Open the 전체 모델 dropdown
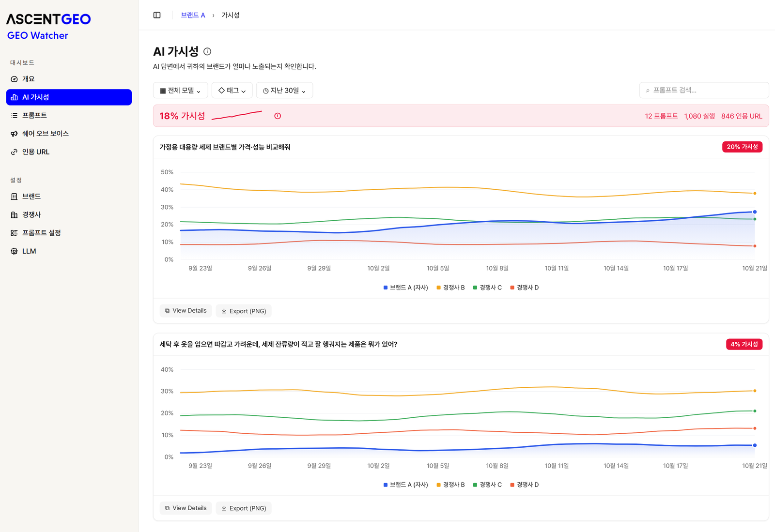The height and width of the screenshot is (532, 775). tap(181, 91)
